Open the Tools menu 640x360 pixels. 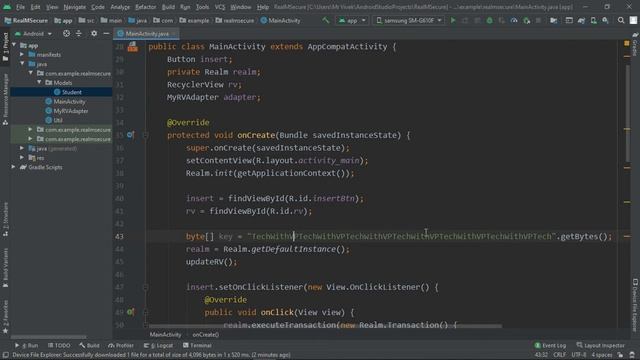coord(202,7)
